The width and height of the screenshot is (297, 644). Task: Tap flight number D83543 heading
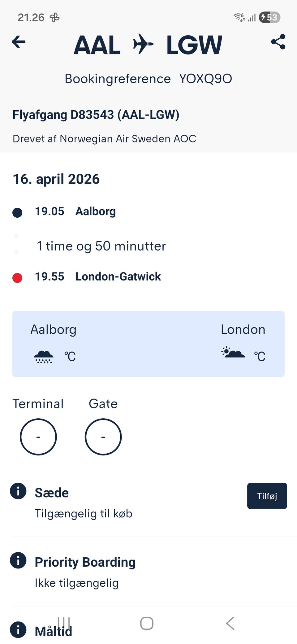tap(96, 115)
